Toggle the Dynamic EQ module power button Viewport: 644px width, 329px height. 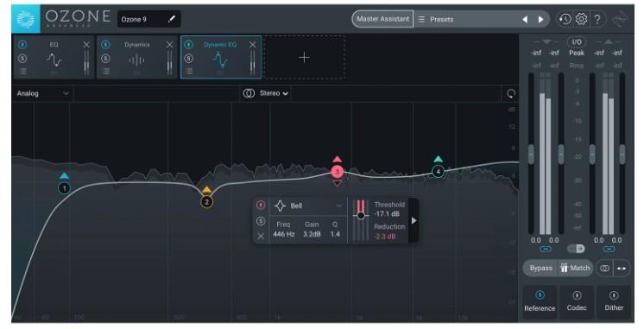point(188,44)
